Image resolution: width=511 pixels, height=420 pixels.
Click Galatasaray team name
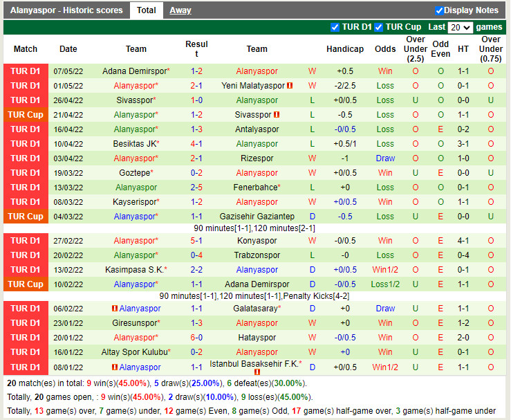point(257,309)
